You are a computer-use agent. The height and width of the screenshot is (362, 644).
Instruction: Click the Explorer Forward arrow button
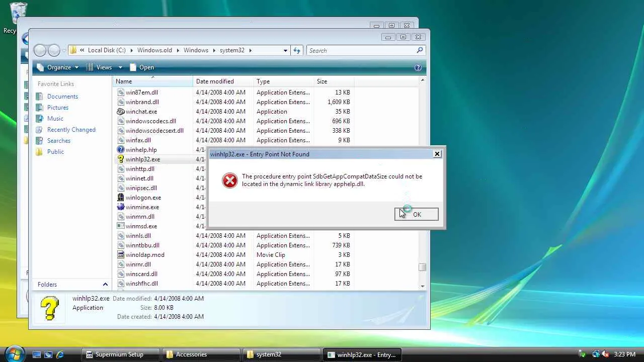pos(54,50)
